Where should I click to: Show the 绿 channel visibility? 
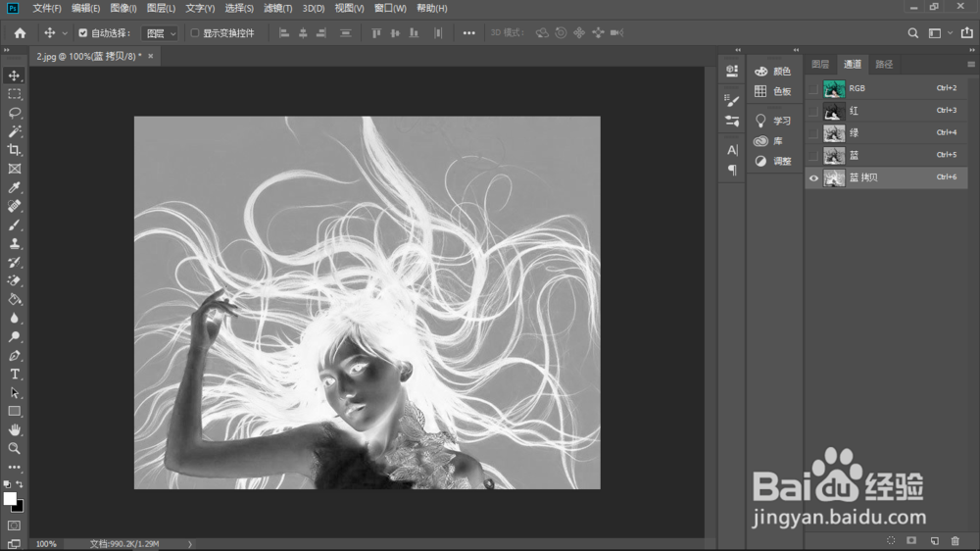813,133
